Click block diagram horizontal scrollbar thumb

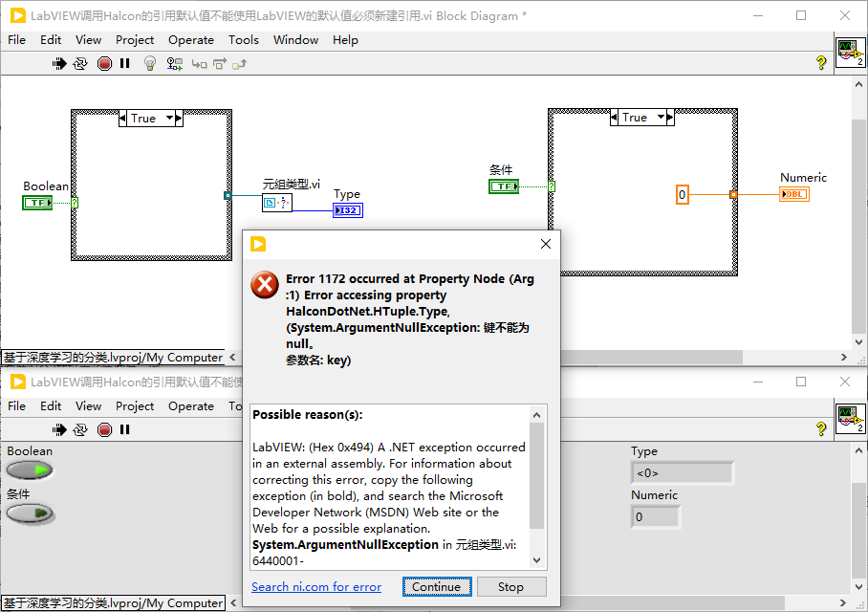(652, 358)
